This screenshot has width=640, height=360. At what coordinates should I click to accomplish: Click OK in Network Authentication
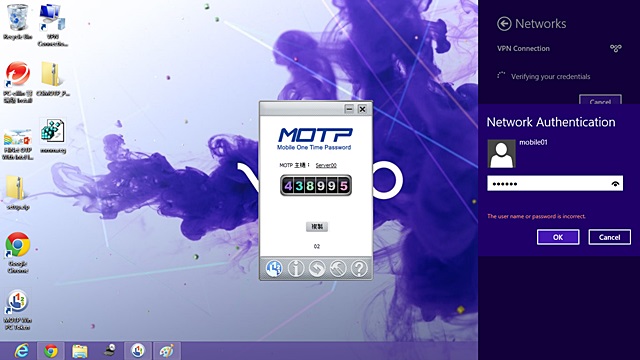tap(558, 237)
